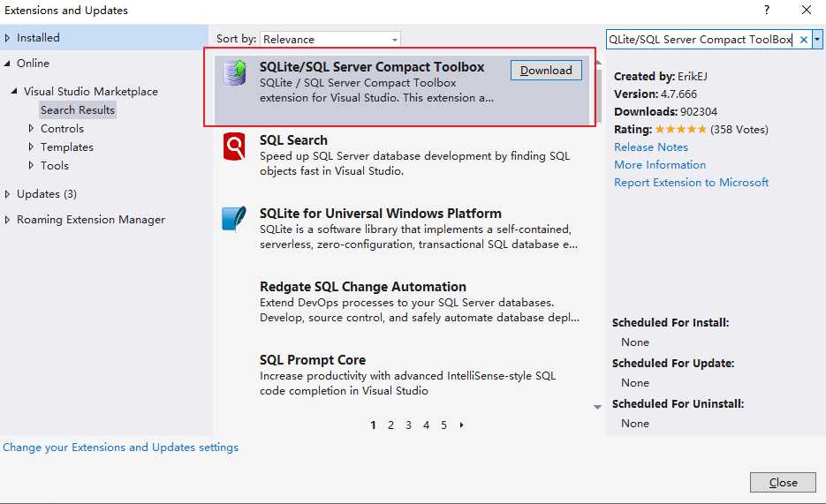
Task: Expand the Installed category
Action: click(7, 38)
